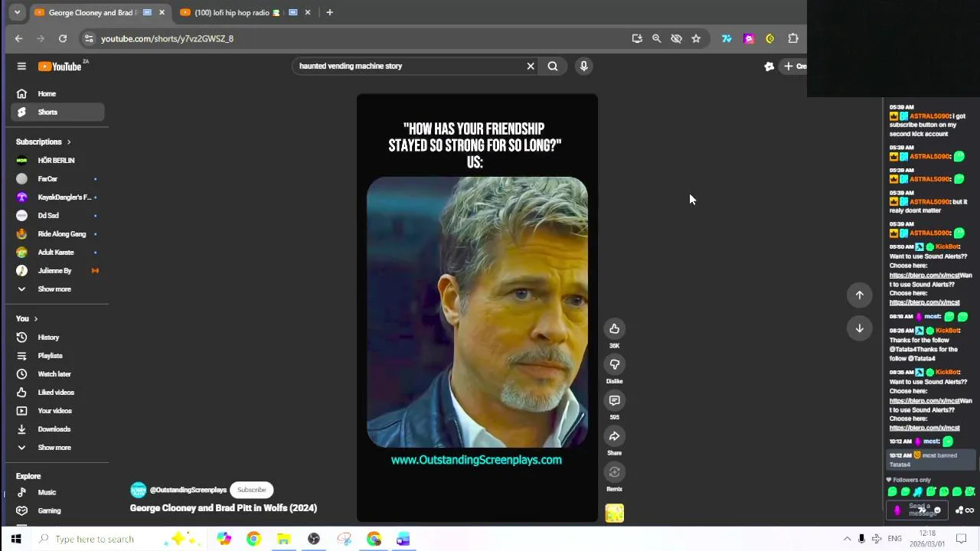Open Music under Explore
The height and width of the screenshot is (551, 980).
(57, 493)
